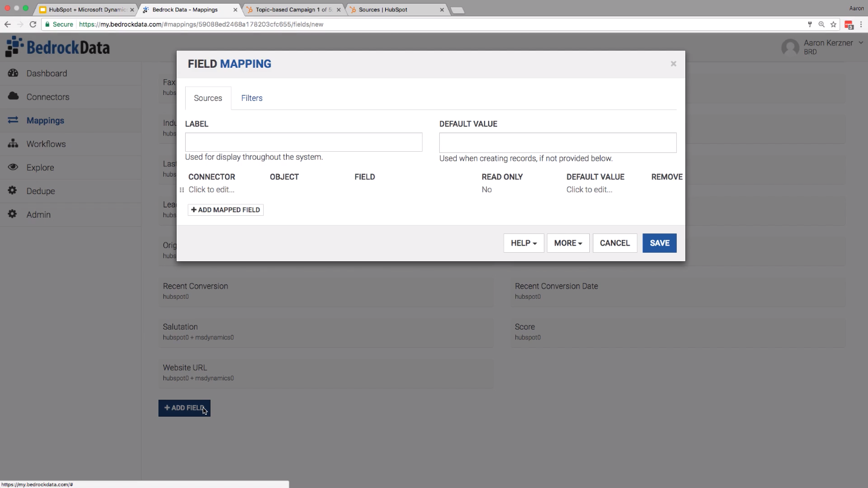The image size is (868, 488).
Task: Save the field mapping
Action: (659, 243)
